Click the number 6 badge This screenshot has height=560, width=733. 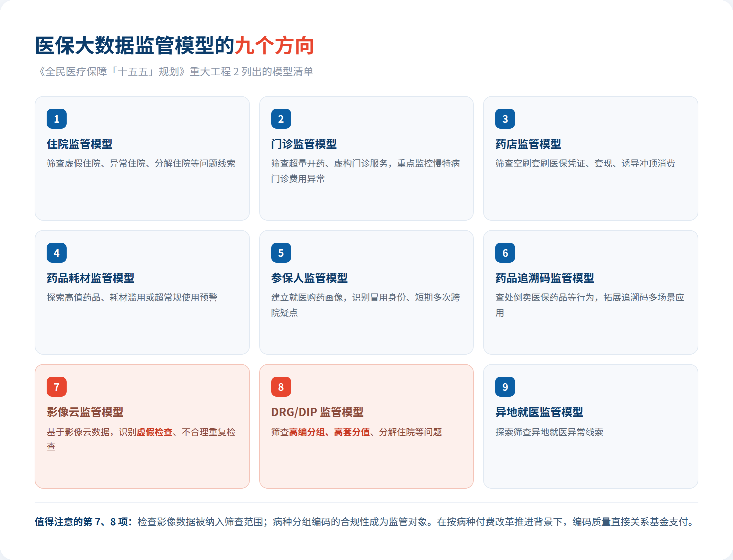505,253
